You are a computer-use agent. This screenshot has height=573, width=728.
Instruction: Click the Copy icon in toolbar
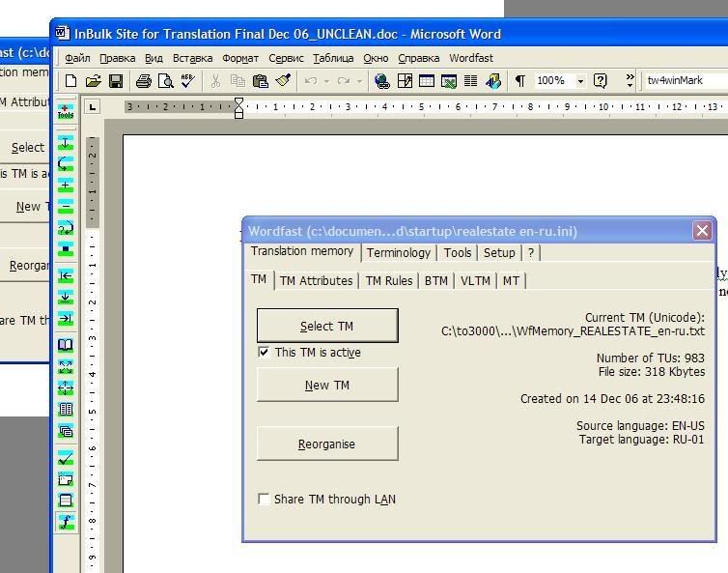pyautogui.click(x=238, y=81)
